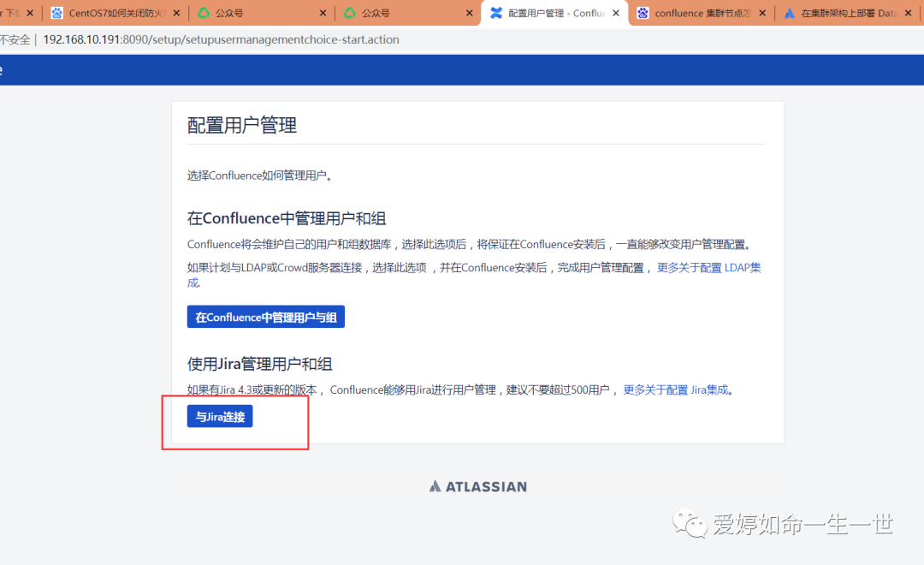
Task: Click the Atlassian favicon on 在集群架构上部署 tab
Action: [x=790, y=13]
